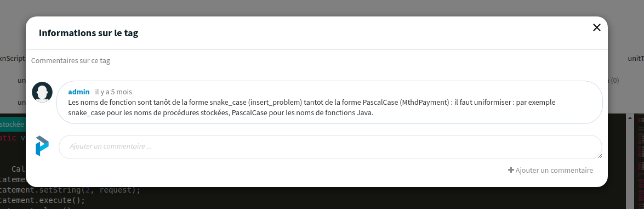Image resolution: width=644 pixels, height=209 pixels.
Task: Click the 'Informations sur le tag' heading
Action: tap(88, 33)
